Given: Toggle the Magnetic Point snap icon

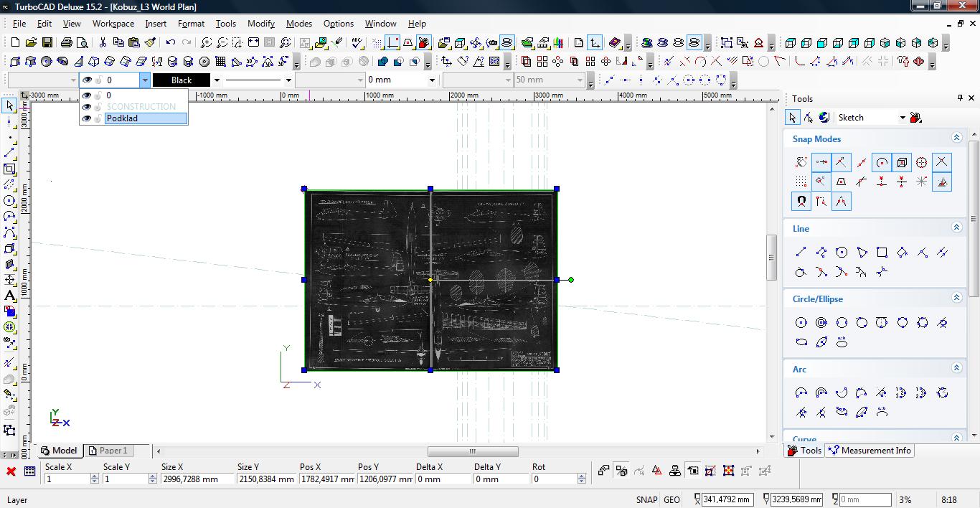Looking at the screenshot, I should tap(801, 202).
